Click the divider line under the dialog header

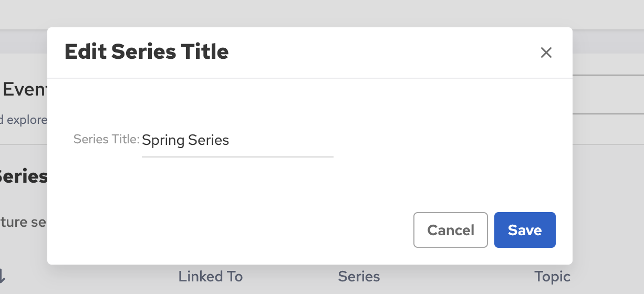pyautogui.click(x=310, y=78)
